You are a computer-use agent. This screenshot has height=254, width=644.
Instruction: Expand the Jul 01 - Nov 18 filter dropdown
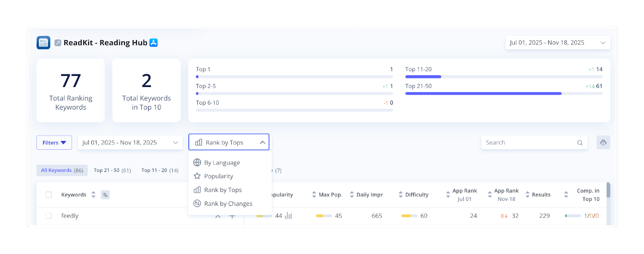pyautogui.click(x=130, y=142)
